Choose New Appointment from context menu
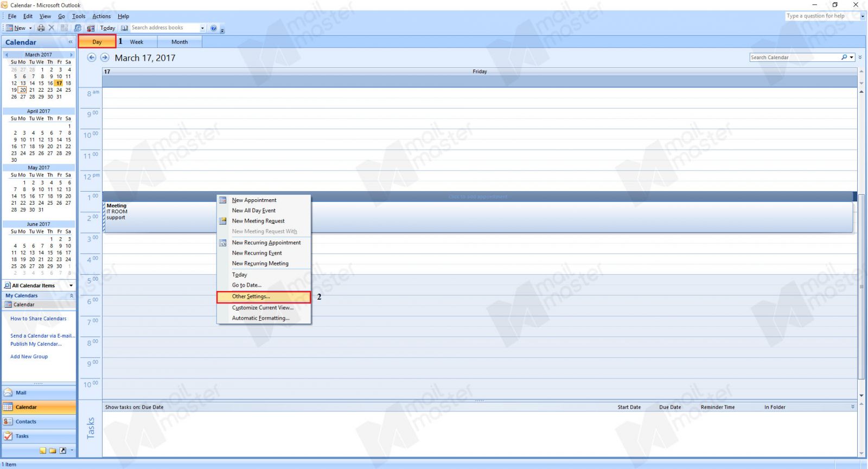Viewport: 868px width, 469px height. [264, 200]
